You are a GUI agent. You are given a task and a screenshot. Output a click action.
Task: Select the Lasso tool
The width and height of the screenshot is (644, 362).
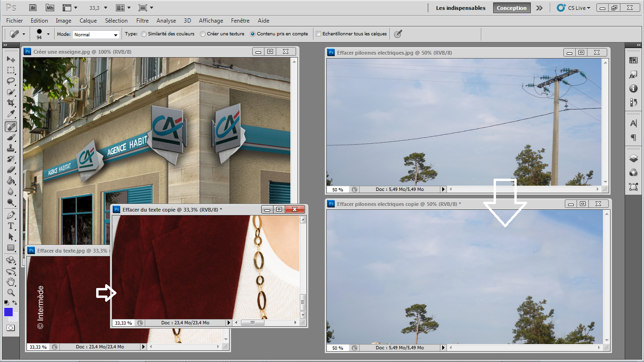[11, 81]
